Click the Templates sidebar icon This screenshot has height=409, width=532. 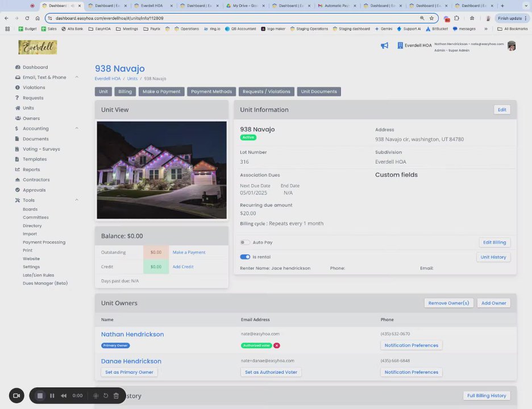[x=17, y=159]
